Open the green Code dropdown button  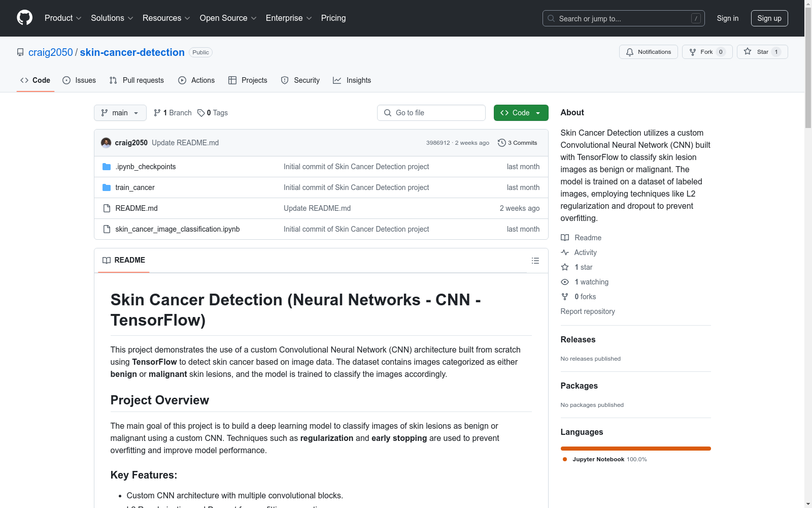pyautogui.click(x=521, y=113)
